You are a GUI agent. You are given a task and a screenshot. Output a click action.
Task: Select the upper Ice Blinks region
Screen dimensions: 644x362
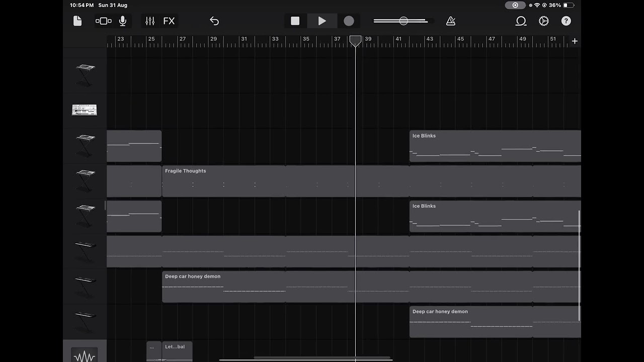[x=495, y=146]
